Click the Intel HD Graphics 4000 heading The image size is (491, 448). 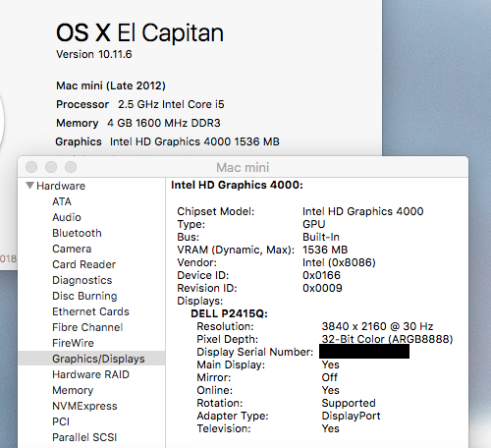tap(237, 185)
